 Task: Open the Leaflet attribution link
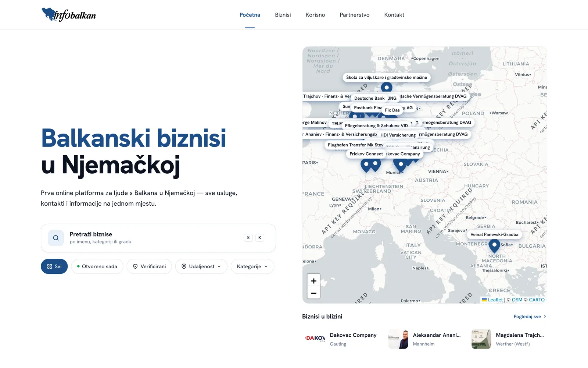495,300
